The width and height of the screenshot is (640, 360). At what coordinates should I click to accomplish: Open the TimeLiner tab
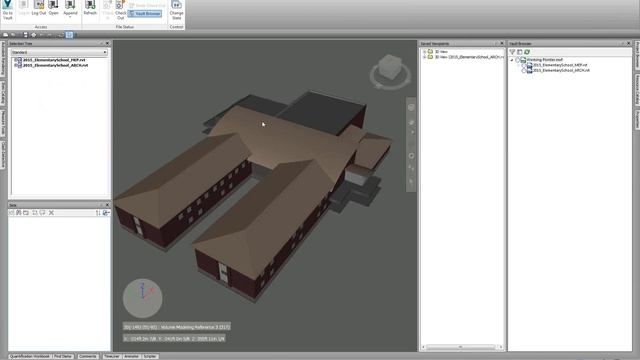(x=111, y=356)
